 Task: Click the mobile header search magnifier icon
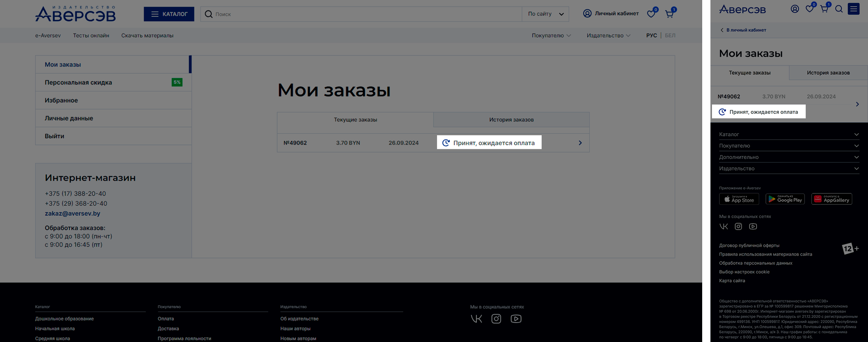pos(839,9)
